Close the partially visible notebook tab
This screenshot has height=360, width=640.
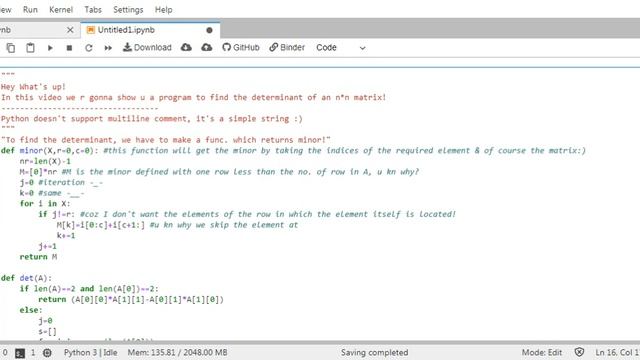(x=70, y=30)
